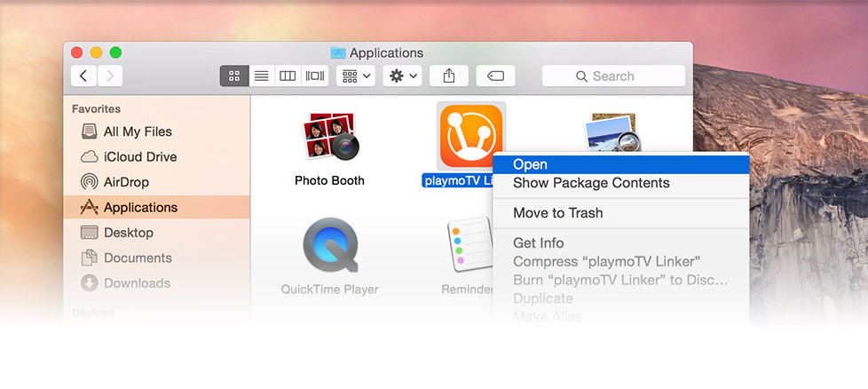
Task: Choose Burn "playmoTV Linker" to Disc
Action: [x=621, y=280]
